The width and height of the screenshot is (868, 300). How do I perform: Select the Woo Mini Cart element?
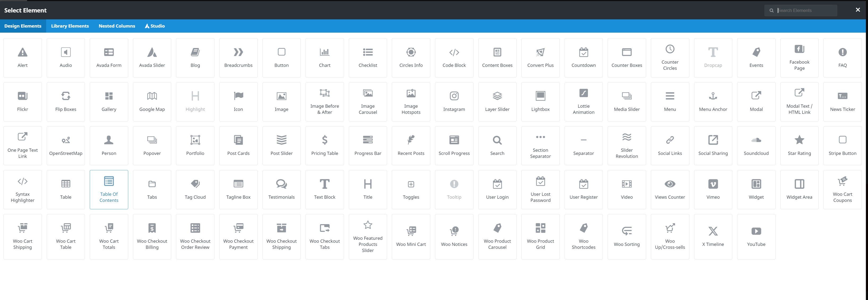[411, 236]
